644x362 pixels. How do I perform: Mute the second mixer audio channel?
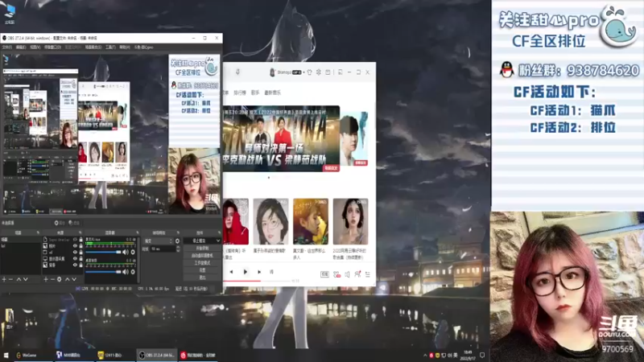(126, 272)
